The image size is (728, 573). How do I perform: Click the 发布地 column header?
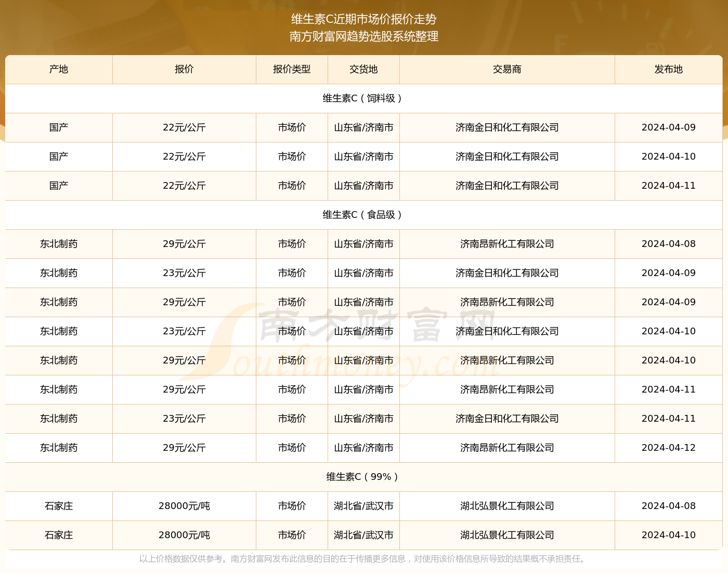pyautogui.click(x=669, y=69)
